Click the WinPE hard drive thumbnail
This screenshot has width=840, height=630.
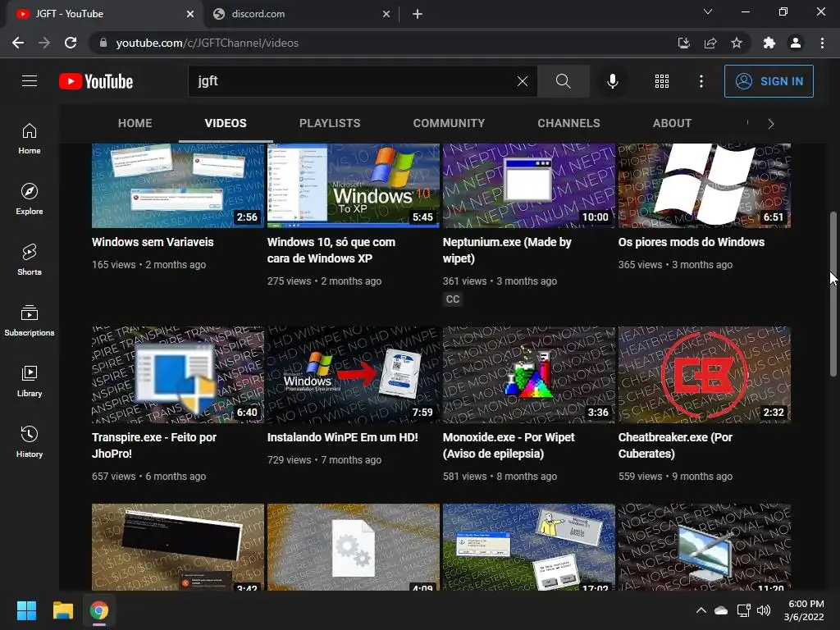click(x=353, y=374)
